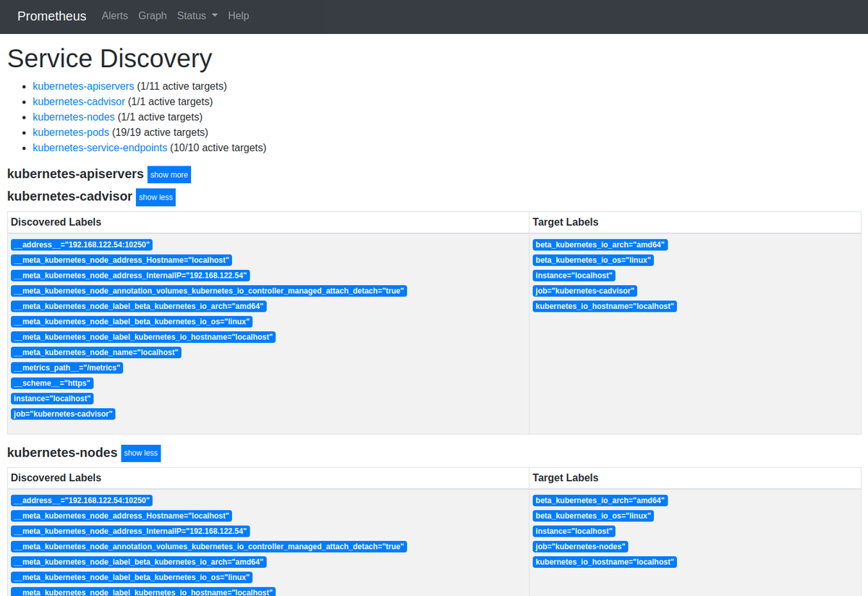Select node_address_Hostname label in nodes section
This screenshot has height=596, width=868.
(122, 516)
